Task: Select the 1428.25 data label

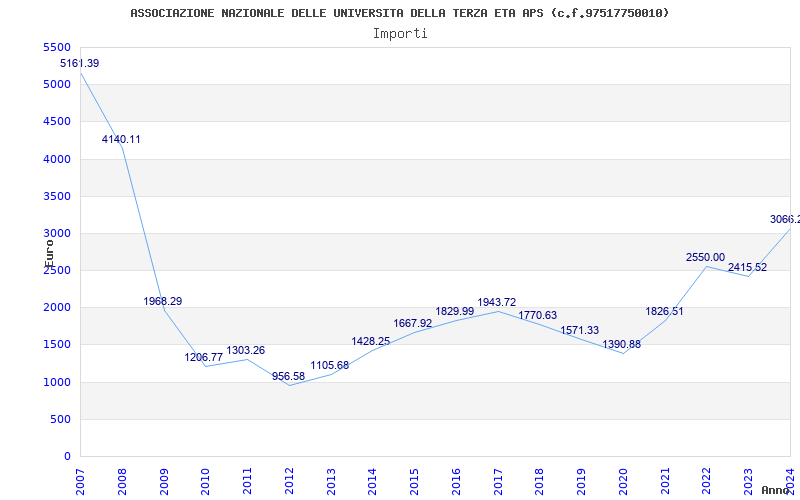Action: [370, 341]
